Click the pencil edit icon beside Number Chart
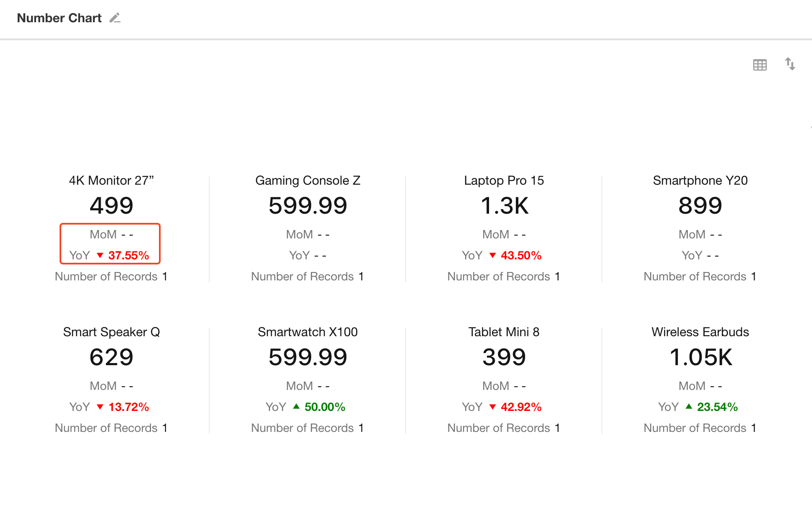This screenshot has width=812, height=523. pos(115,18)
